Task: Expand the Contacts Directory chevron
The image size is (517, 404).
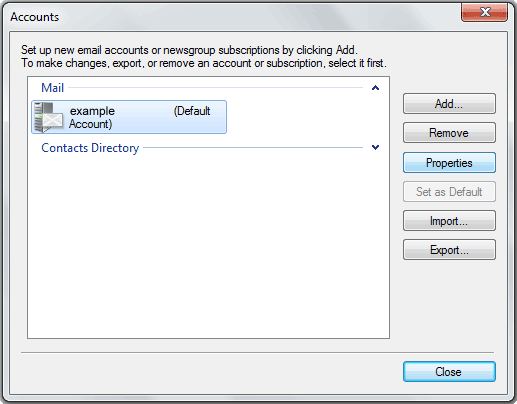Action: coord(375,147)
